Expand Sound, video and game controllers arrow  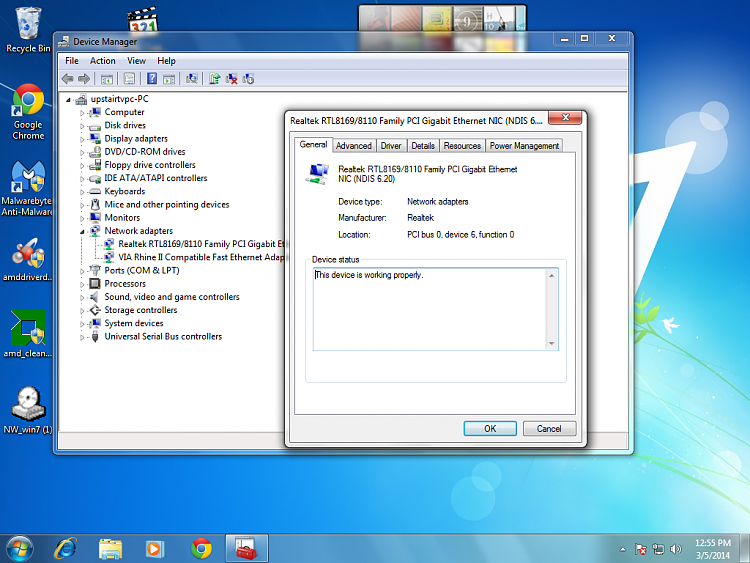tap(82, 298)
